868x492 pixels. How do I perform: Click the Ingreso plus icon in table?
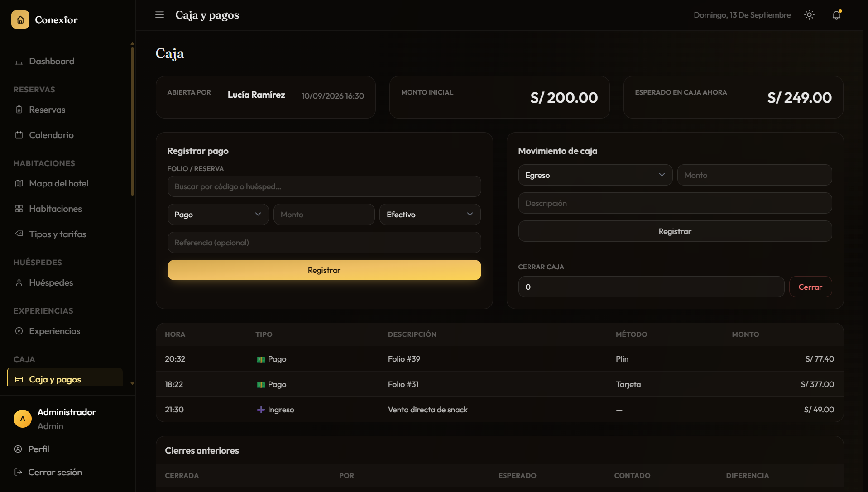pyautogui.click(x=261, y=410)
